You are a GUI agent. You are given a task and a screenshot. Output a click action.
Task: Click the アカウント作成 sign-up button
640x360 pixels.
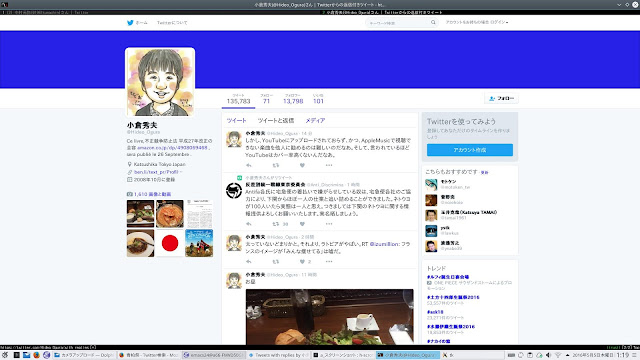point(470,150)
